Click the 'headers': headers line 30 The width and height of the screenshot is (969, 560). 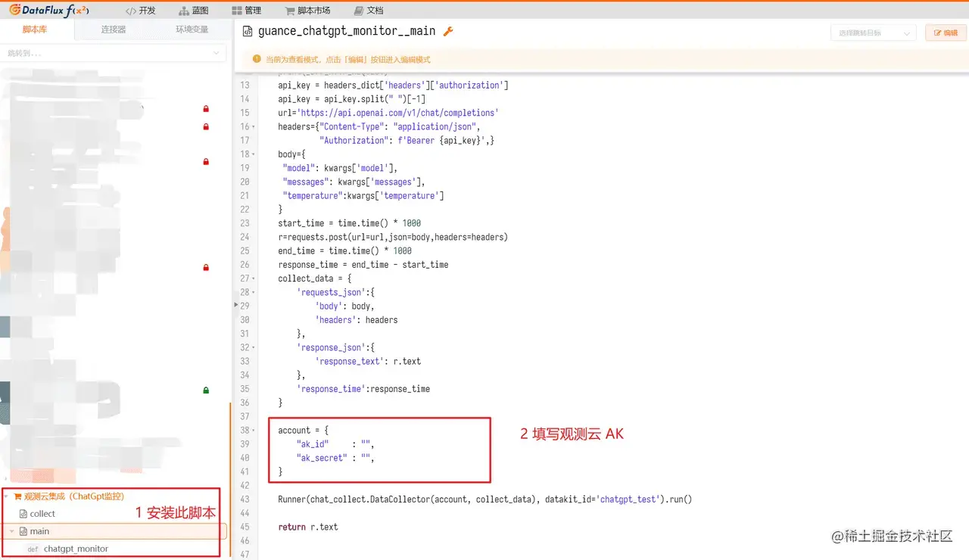point(356,320)
